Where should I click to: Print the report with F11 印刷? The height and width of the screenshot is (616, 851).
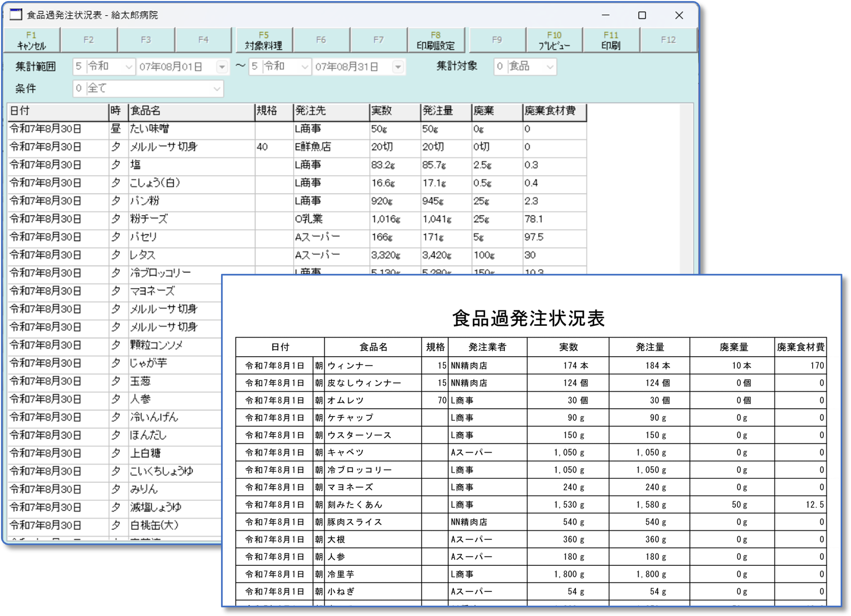[610, 39]
